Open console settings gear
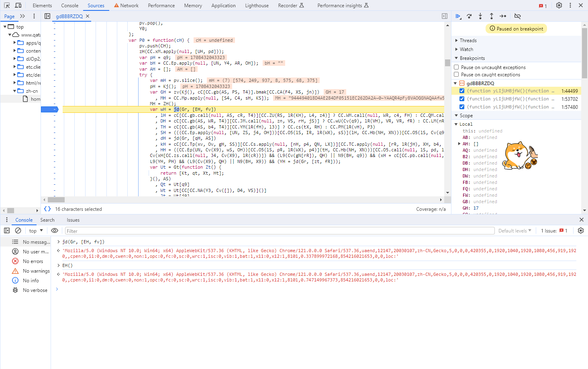 [x=580, y=230]
